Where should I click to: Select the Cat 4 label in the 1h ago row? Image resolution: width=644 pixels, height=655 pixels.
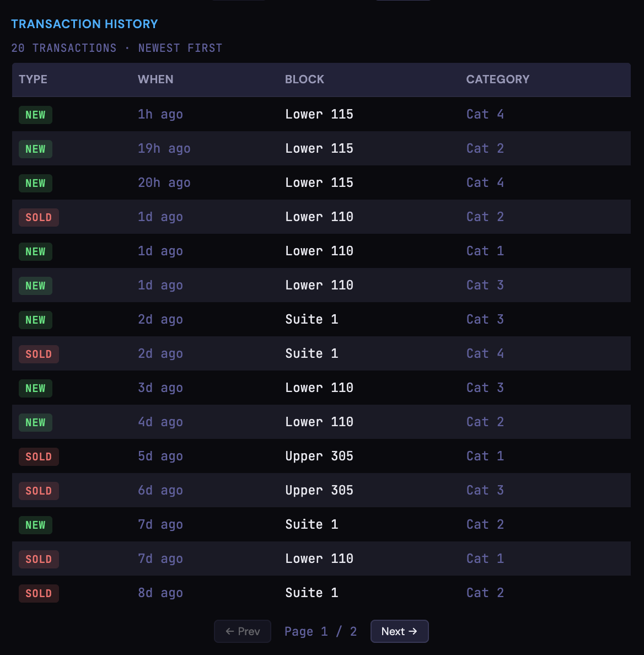(x=485, y=115)
